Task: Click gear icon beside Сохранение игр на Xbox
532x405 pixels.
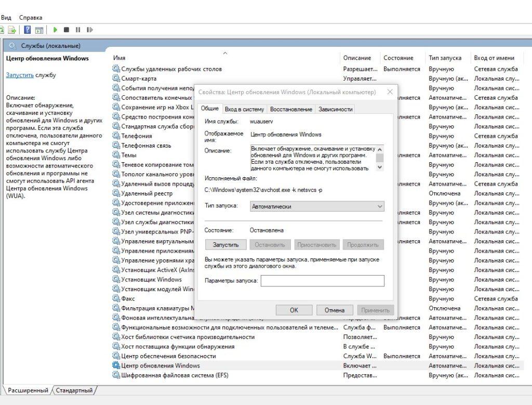Action: pyautogui.click(x=116, y=107)
